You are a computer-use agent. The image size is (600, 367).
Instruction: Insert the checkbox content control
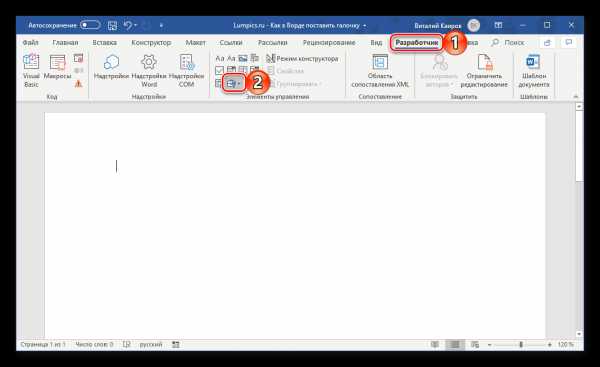[219, 70]
